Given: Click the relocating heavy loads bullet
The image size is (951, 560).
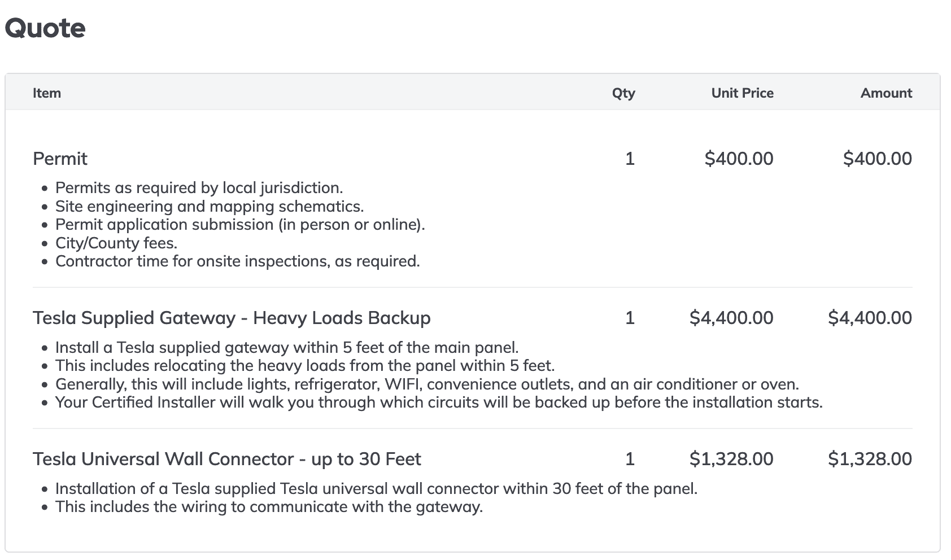Looking at the screenshot, I should pos(305,366).
